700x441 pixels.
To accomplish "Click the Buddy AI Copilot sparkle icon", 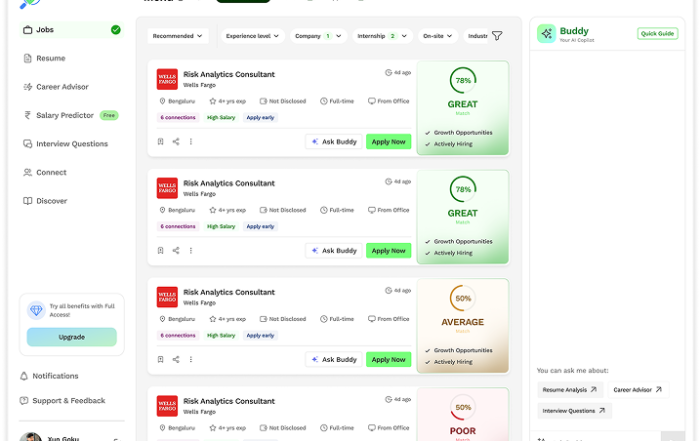I will pos(546,34).
